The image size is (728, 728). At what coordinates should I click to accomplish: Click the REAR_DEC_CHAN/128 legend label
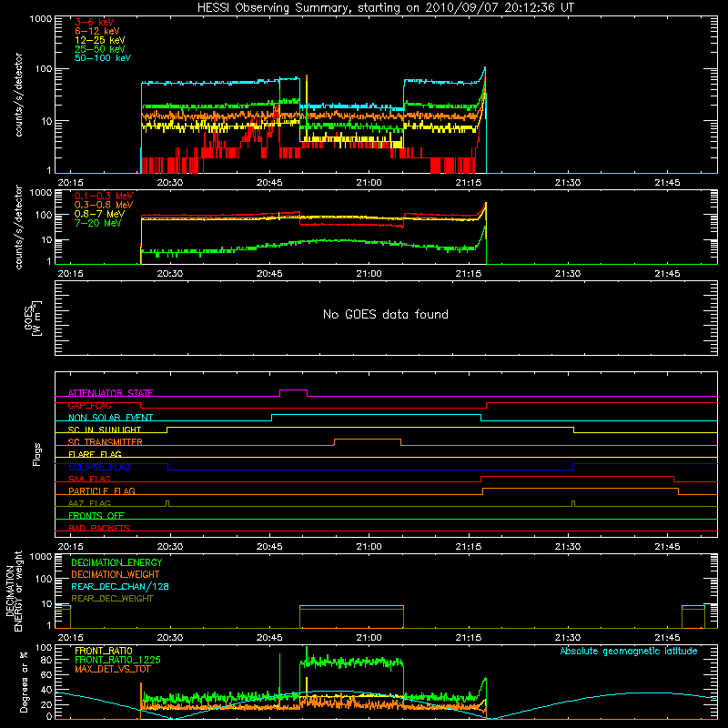point(120,586)
